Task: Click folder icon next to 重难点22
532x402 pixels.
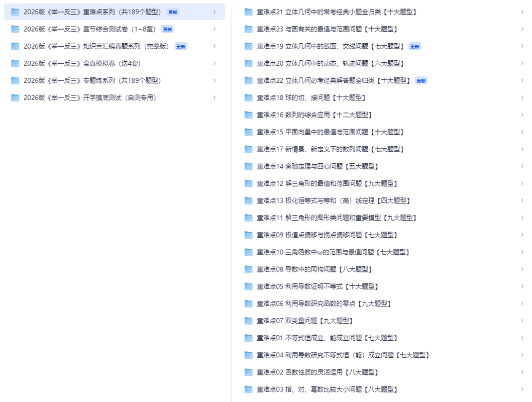Action: [248, 80]
